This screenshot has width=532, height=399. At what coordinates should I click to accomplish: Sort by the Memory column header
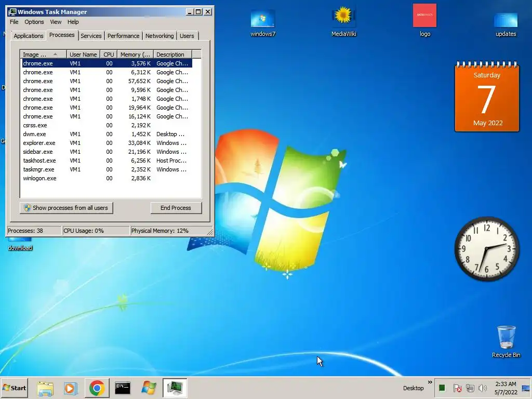click(x=136, y=54)
